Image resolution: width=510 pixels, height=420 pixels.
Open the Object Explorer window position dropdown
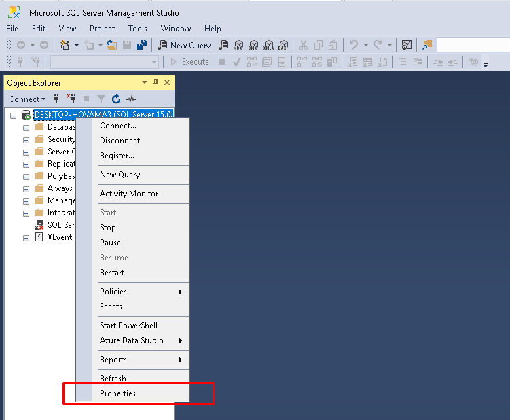145,83
